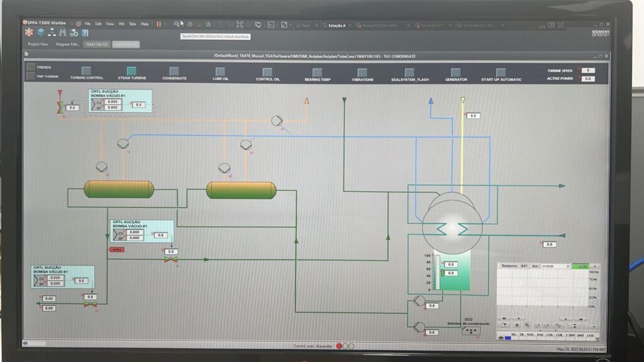Screen dimensions: 644x362
Task: Click the red status indicator in status bar
Action: (x=339, y=346)
